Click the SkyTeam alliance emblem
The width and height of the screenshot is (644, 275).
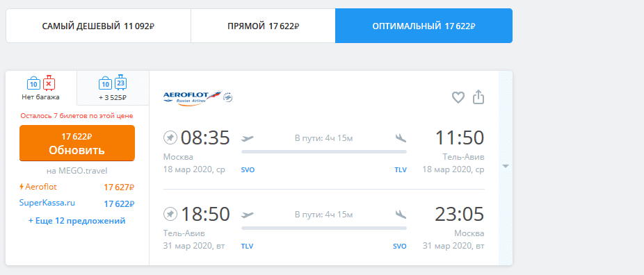[x=228, y=97]
